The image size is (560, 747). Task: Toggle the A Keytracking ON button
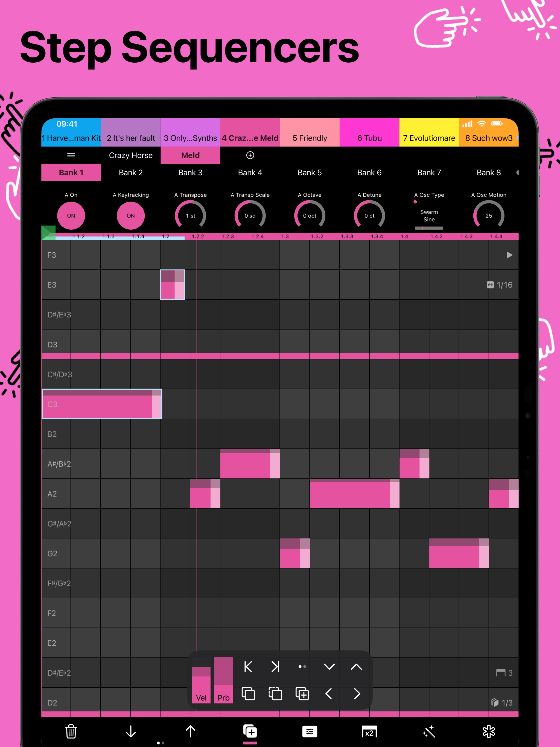click(131, 215)
